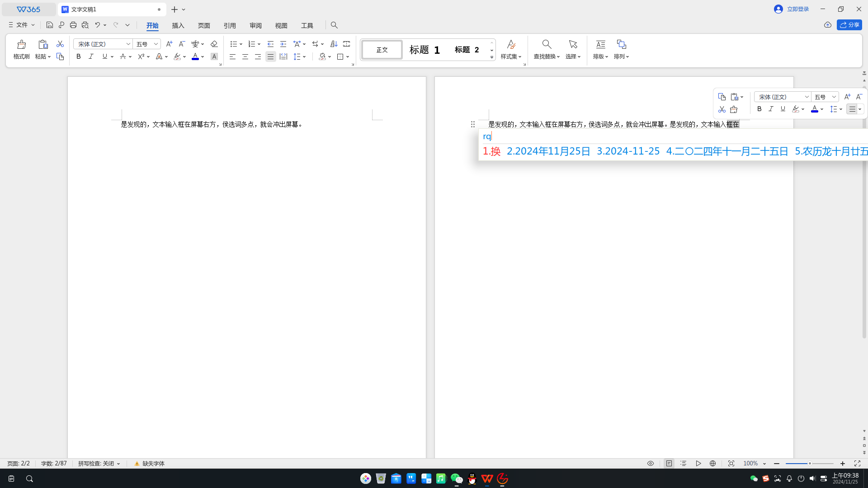Click the full screen icon in status bar

tap(857, 464)
